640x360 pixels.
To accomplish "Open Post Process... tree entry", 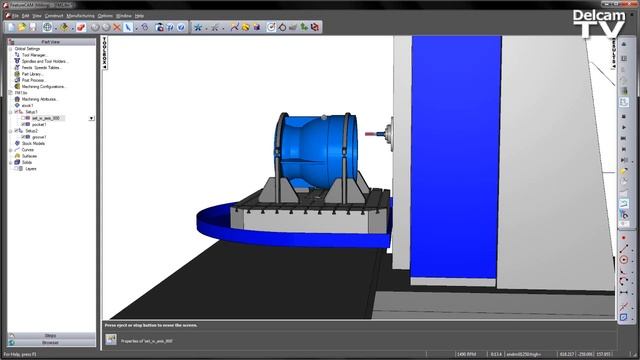I will coord(35,80).
